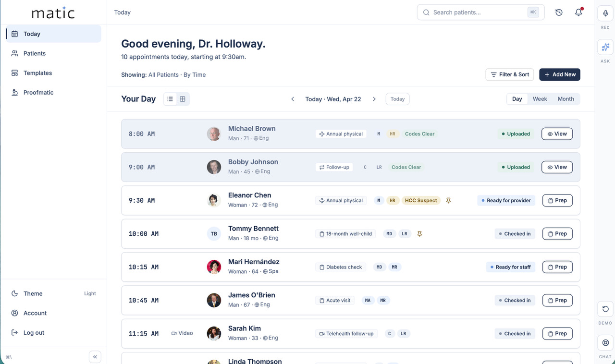View Bobby Johnson's uploaded visit
615x364 pixels.
(557, 167)
